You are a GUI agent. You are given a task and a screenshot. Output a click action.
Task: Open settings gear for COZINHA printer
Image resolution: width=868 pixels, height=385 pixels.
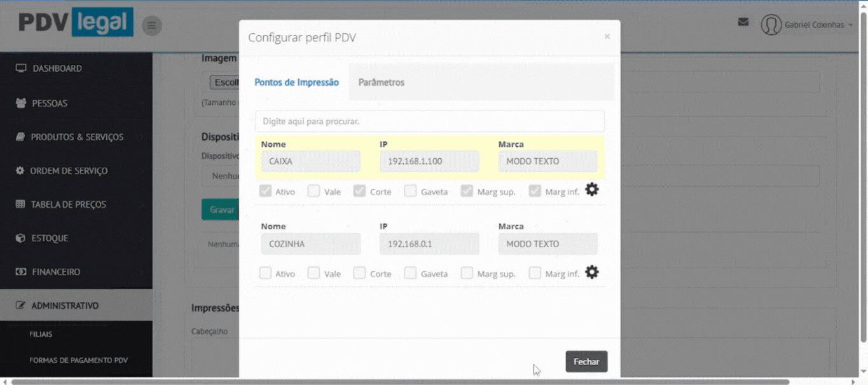[x=591, y=273]
